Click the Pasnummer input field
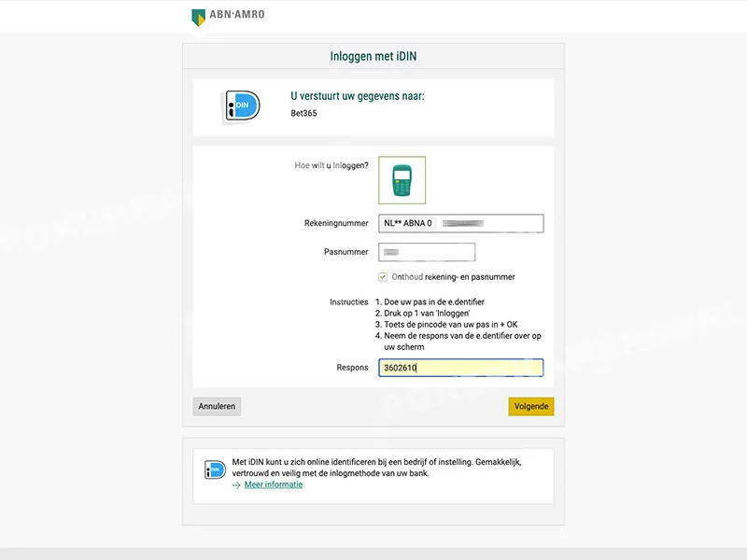The image size is (747, 560). [427, 252]
